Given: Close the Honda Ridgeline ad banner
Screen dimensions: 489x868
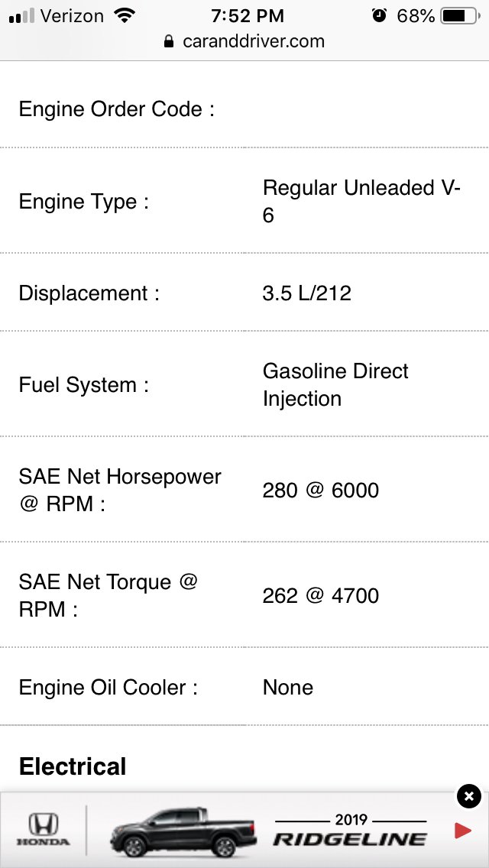Looking at the screenshot, I should click(x=468, y=797).
